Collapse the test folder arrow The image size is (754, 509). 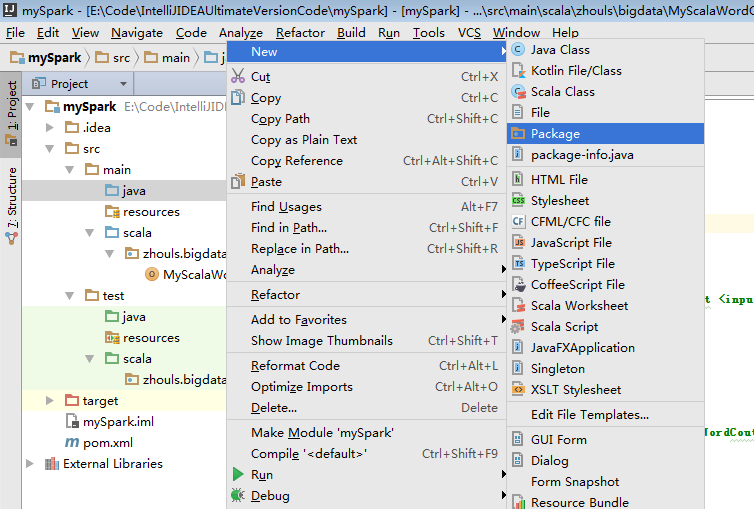70,296
